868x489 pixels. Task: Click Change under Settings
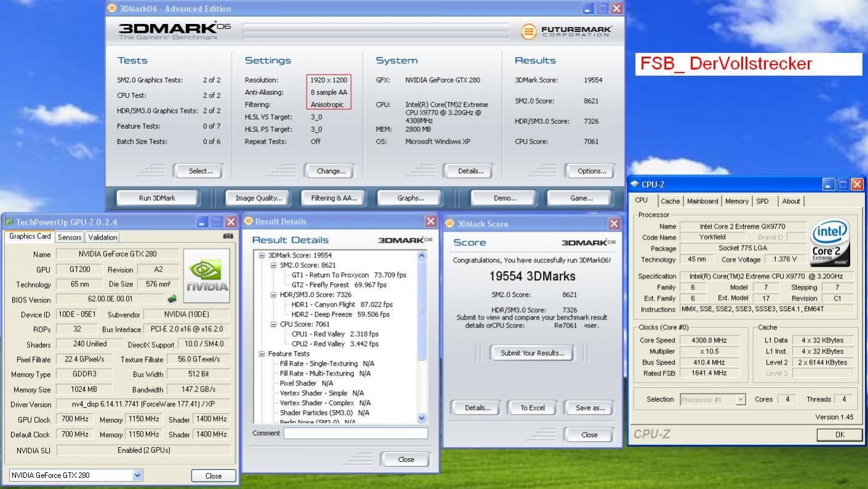click(x=331, y=171)
